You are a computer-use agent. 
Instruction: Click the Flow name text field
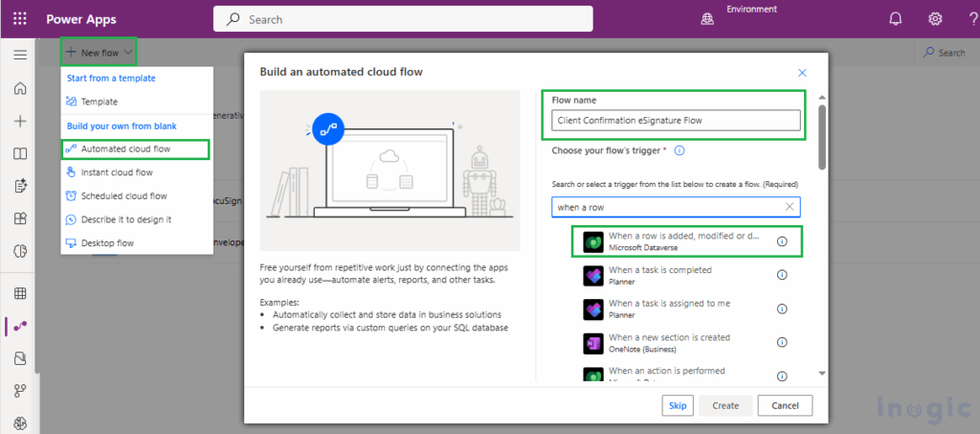tap(676, 120)
